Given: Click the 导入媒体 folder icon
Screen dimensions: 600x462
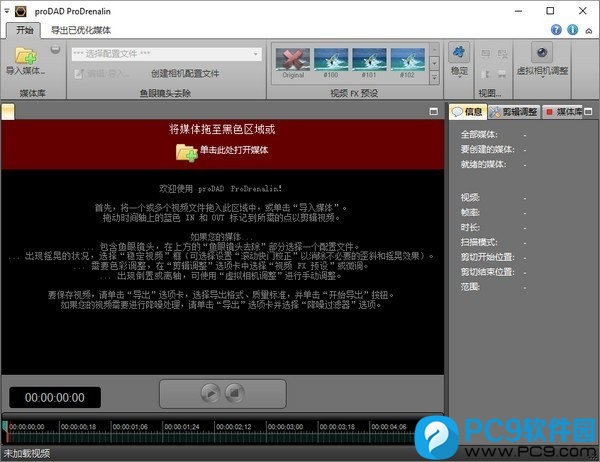Looking at the screenshot, I should tap(25, 56).
